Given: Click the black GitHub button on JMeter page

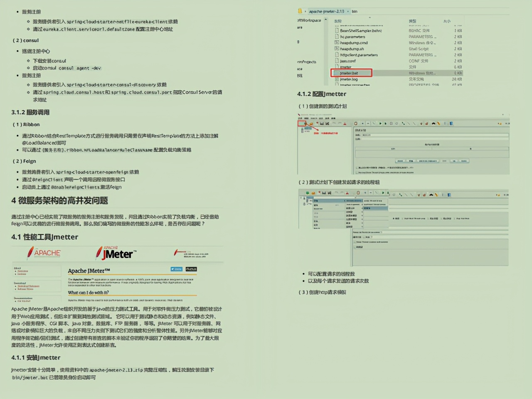Looking at the screenshot, I should click(x=191, y=269).
